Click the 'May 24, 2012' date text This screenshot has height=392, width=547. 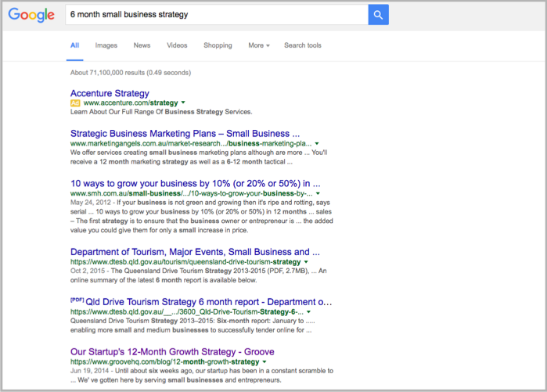(x=91, y=203)
